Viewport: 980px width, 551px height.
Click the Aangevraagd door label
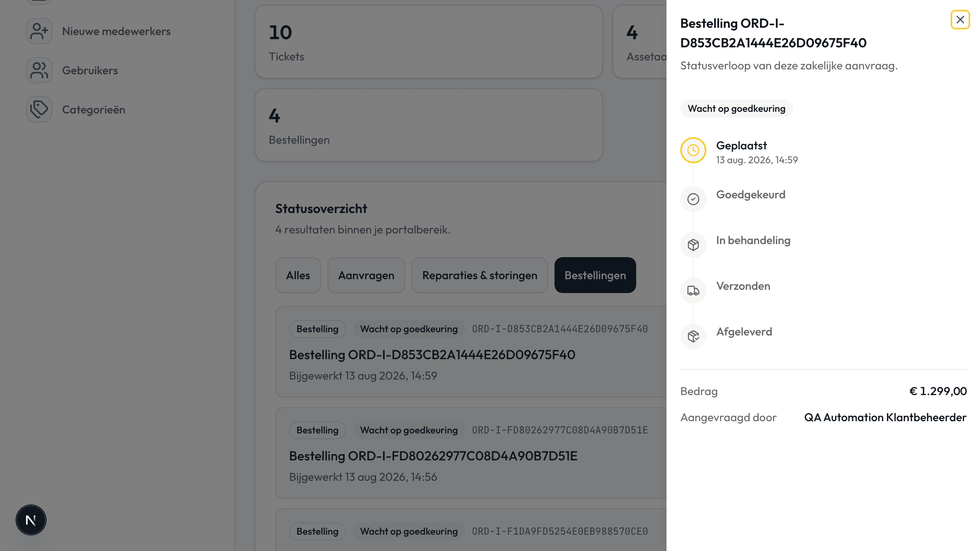(x=728, y=417)
